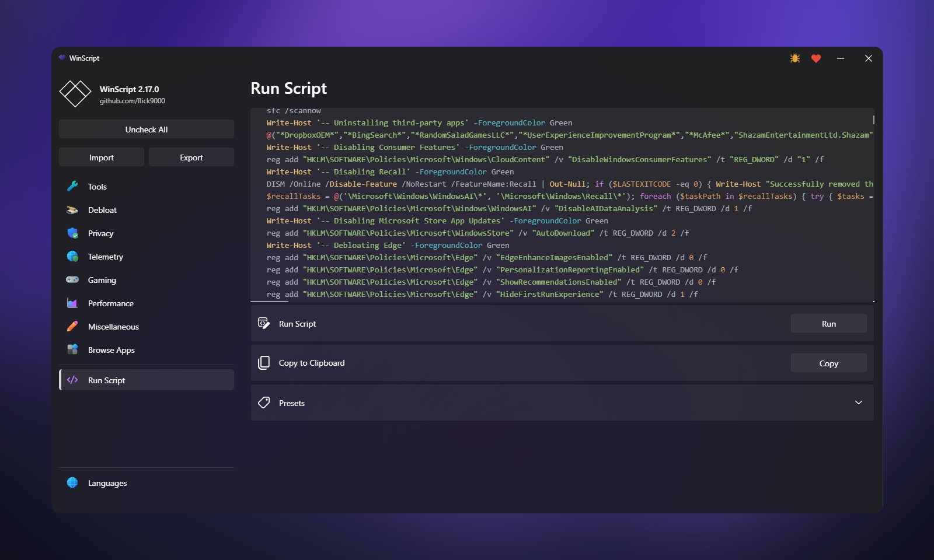Click the 'sfc /scannow' script line
This screenshot has width=934, height=560.
click(x=294, y=111)
